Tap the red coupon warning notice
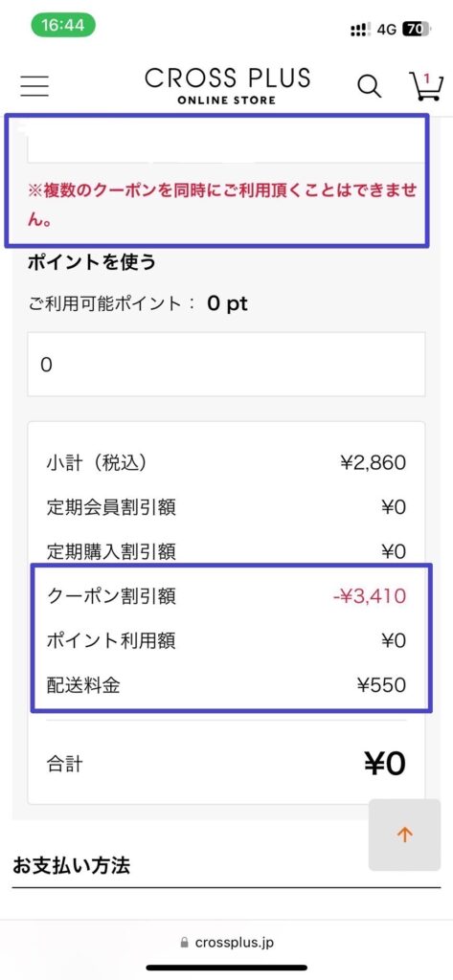Screen dimensions: 453x980 pos(222,205)
